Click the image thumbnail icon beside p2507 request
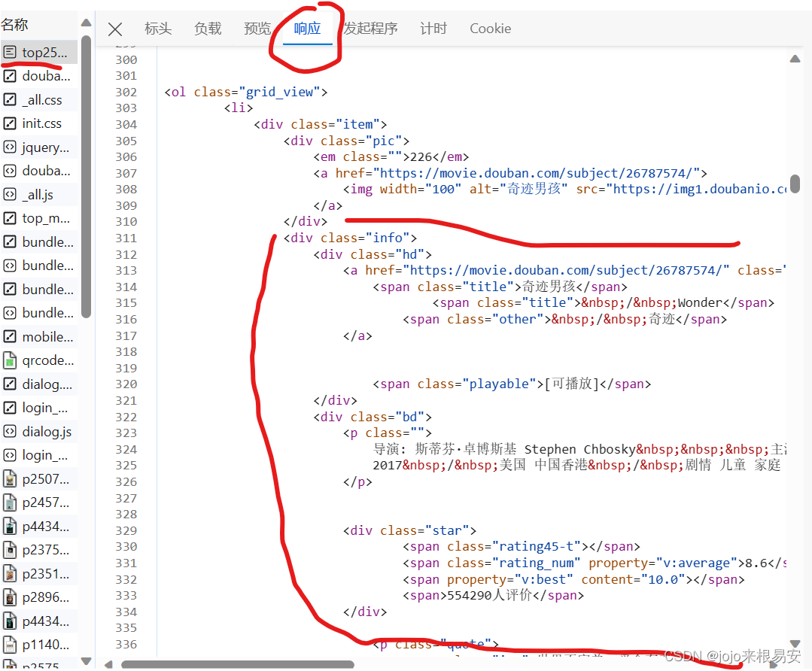 (x=10, y=479)
